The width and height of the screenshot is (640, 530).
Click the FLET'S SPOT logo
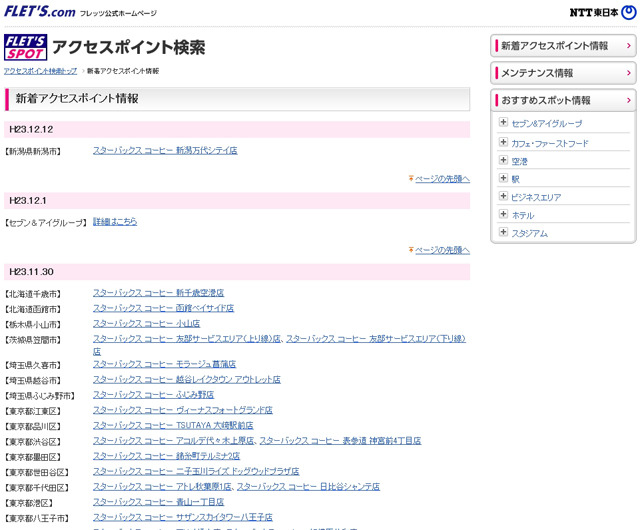(25, 47)
